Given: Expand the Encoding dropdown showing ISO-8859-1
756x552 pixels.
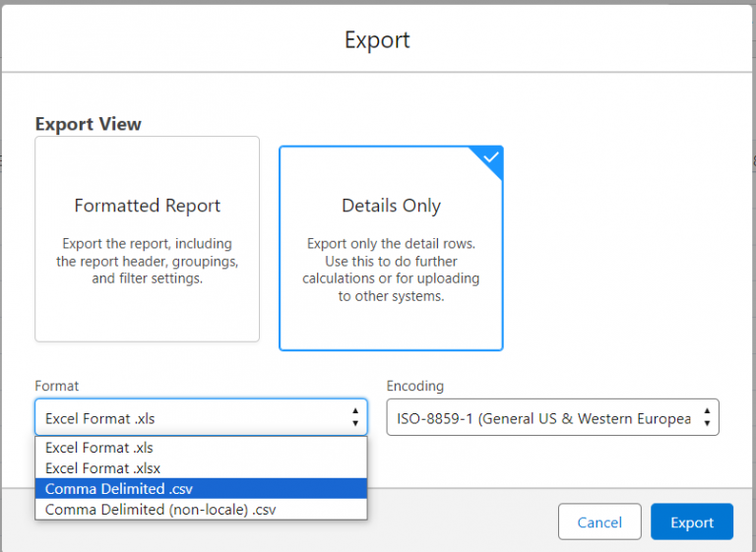Looking at the screenshot, I should (543, 418).
